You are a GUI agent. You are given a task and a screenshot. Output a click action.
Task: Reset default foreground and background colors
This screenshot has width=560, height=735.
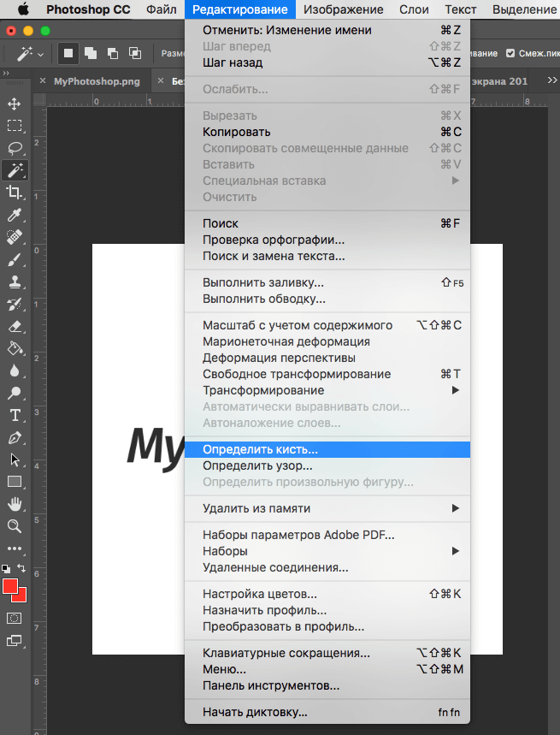(6, 569)
